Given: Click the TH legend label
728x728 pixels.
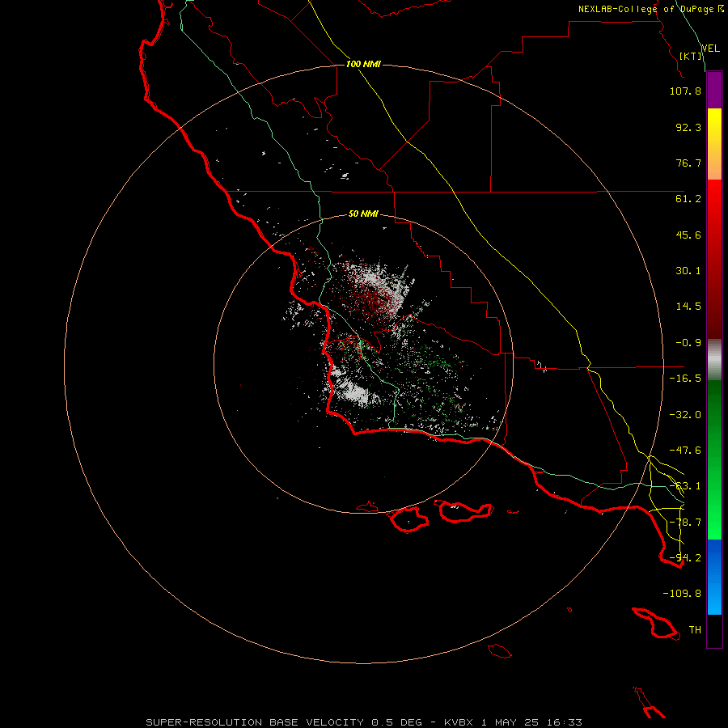Looking at the screenshot, I should 695,630.
